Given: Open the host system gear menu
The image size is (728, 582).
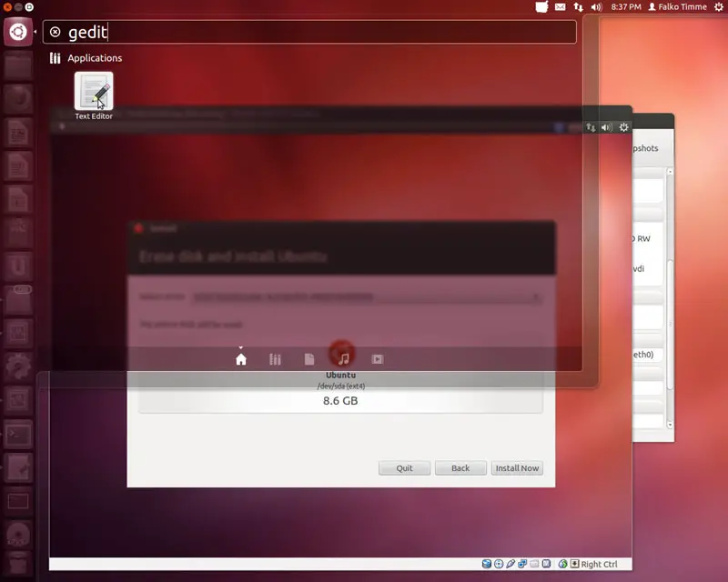Looking at the screenshot, I should click(718, 7).
